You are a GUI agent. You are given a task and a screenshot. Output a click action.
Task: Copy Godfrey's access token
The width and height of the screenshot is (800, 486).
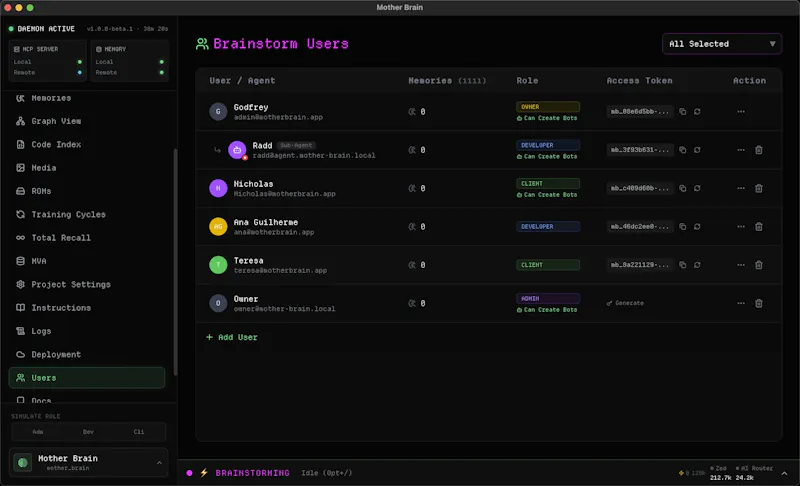(682, 112)
